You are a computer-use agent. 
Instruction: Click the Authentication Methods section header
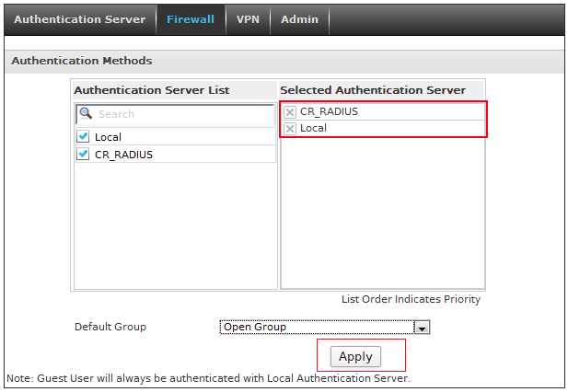click(81, 61)
